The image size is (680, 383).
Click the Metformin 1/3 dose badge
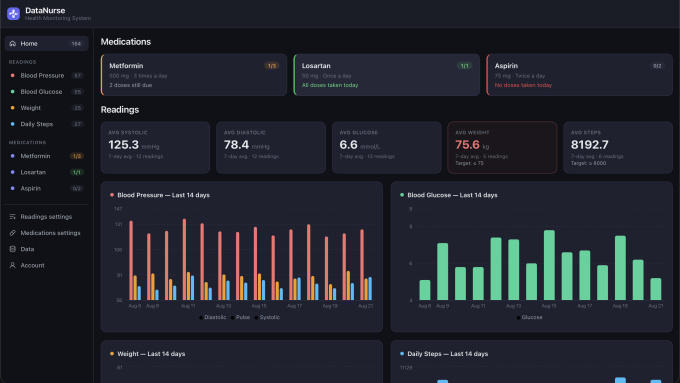coord(272,66)
